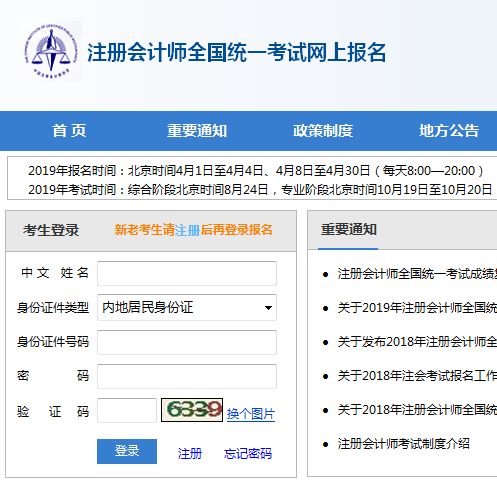Click the CICPA institute logo

tap(52, 51)
